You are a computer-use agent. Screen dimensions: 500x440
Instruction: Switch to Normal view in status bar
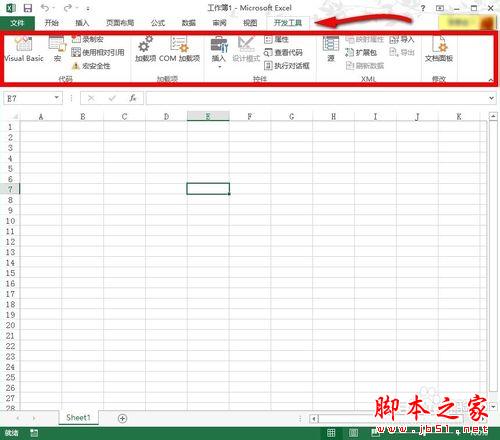coord(331,433)
